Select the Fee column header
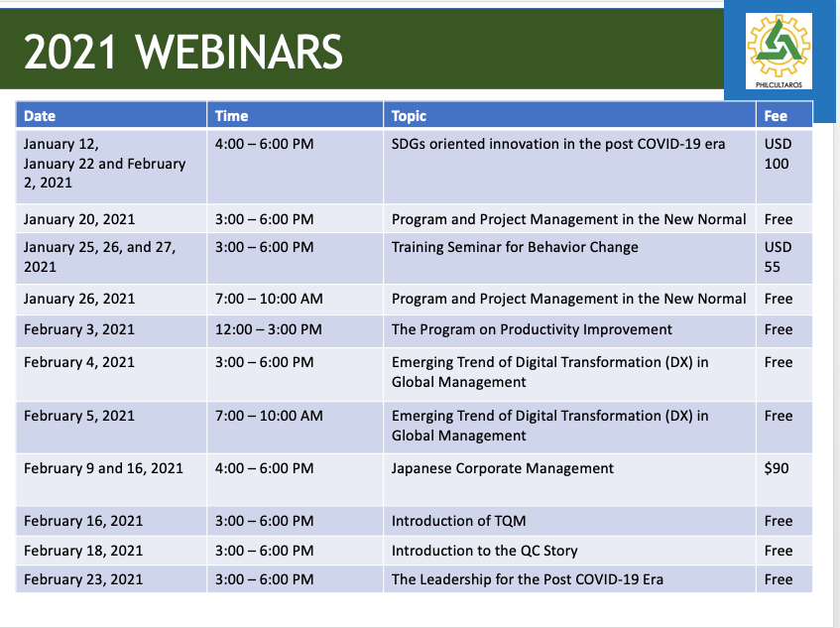 tap(776, 115)
